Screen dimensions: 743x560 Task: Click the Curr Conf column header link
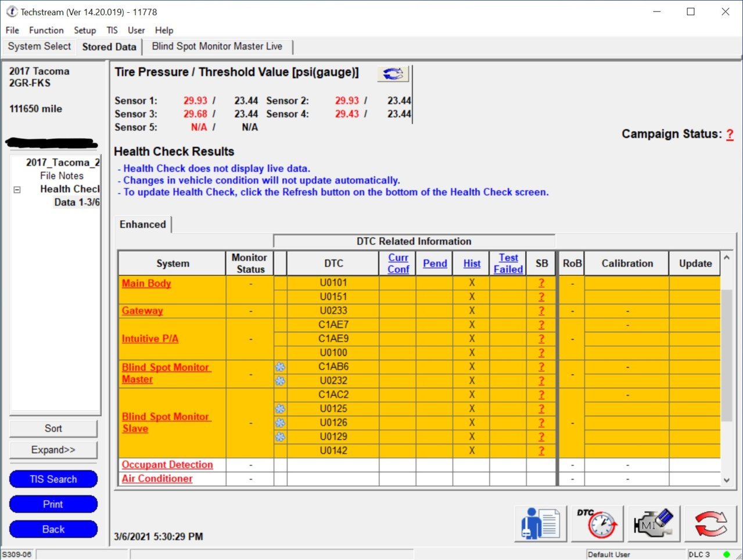(x=399, y=263)
